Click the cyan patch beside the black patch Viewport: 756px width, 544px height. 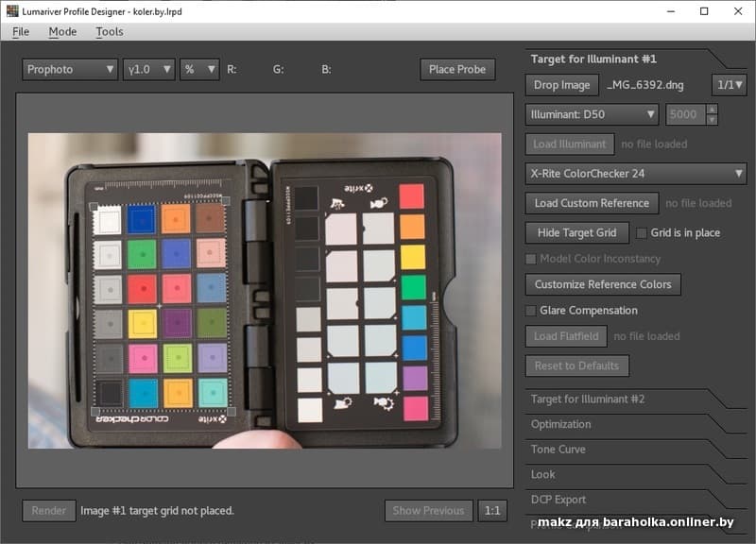click(144, 394)
